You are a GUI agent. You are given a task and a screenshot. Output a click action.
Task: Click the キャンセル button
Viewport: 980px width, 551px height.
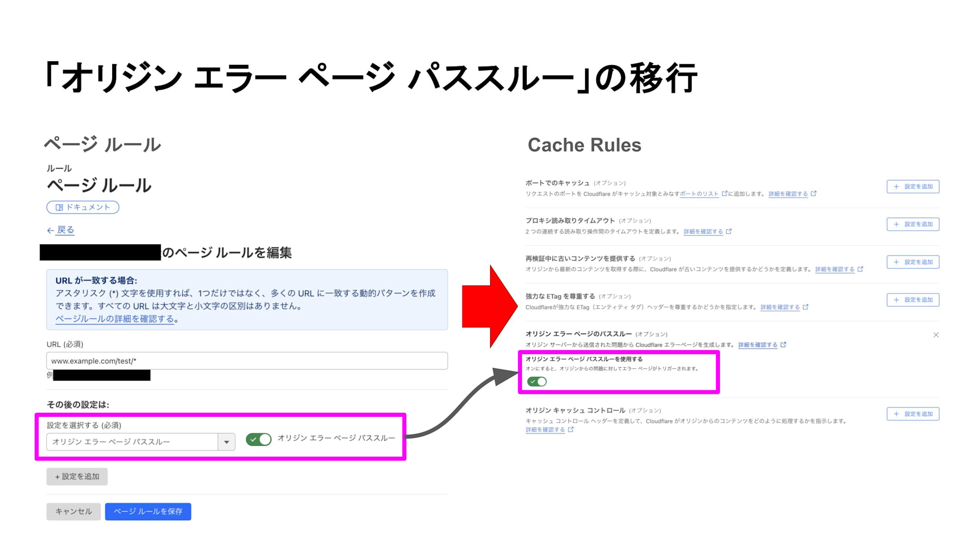click(x=73, y=511)
